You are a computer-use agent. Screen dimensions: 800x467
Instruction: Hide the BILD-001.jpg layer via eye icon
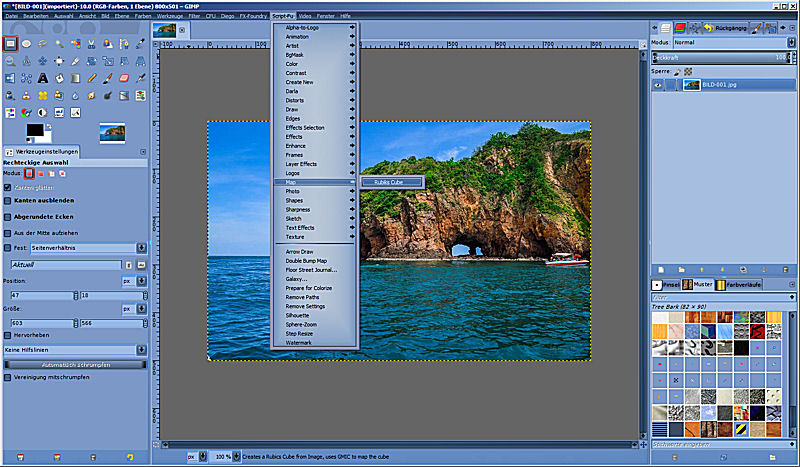click(x=658, y=85)
